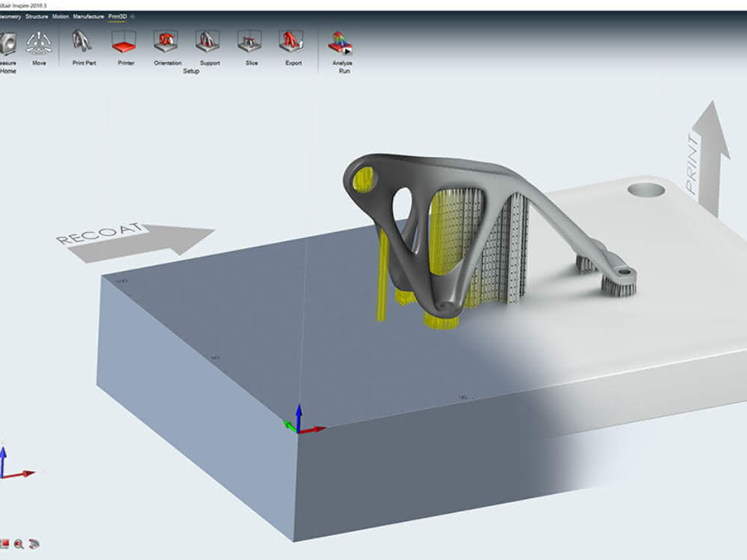747x560 pixels.
Task: Open the Print Part tool
Action: 83,41
